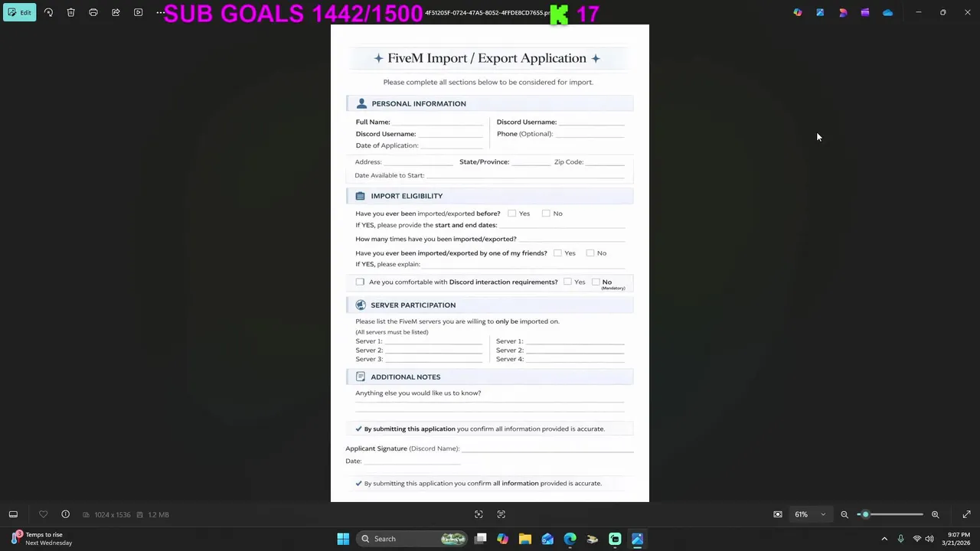The height and width of the screenshot is (551, 980).
Task: Click the SERVER PARTICIPATION section header
Action: 490,305
